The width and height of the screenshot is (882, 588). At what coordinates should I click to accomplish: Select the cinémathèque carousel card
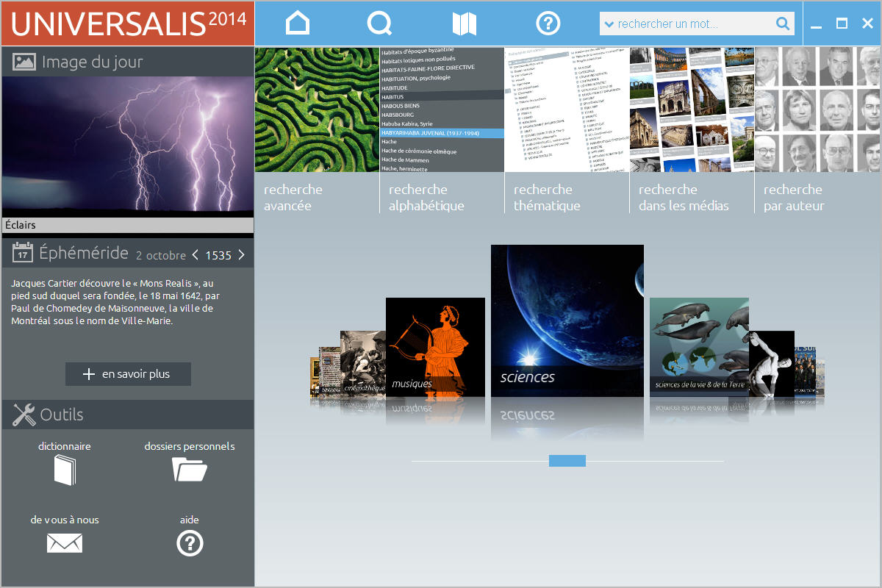pos(363,364)
